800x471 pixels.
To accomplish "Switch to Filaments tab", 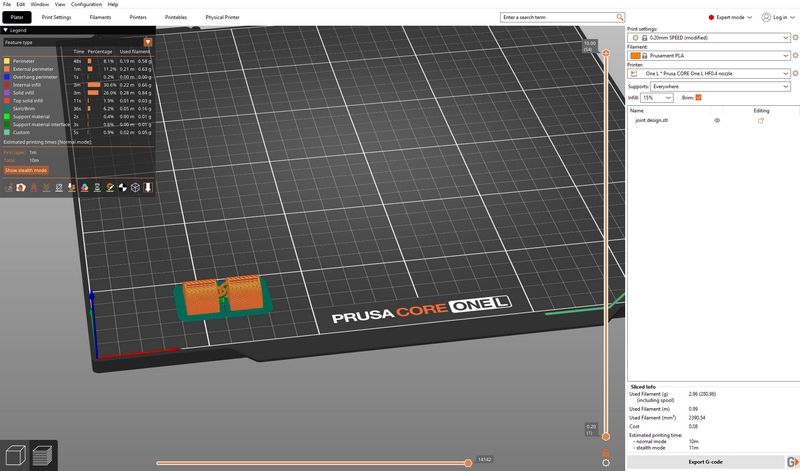I will (100, 17).
